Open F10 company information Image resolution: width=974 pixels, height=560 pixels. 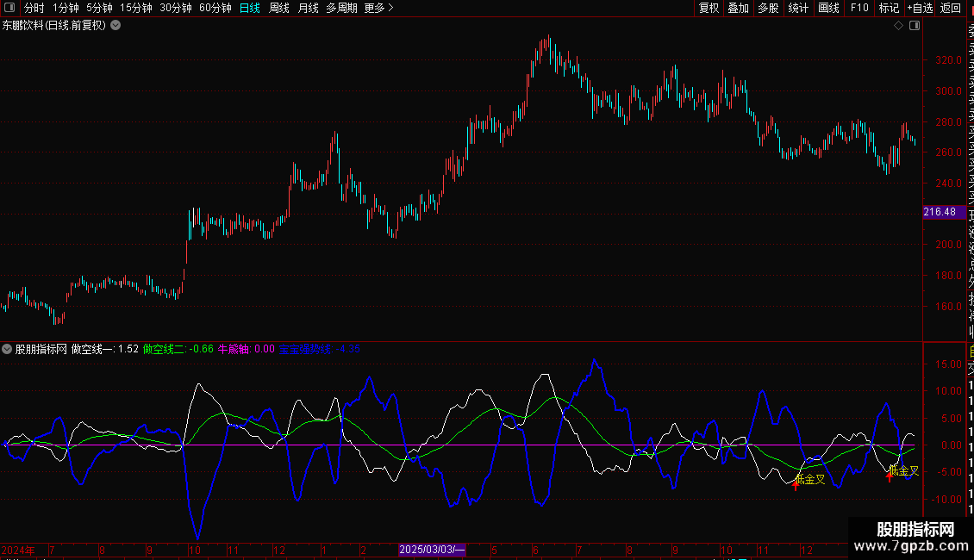coord(859,8)
